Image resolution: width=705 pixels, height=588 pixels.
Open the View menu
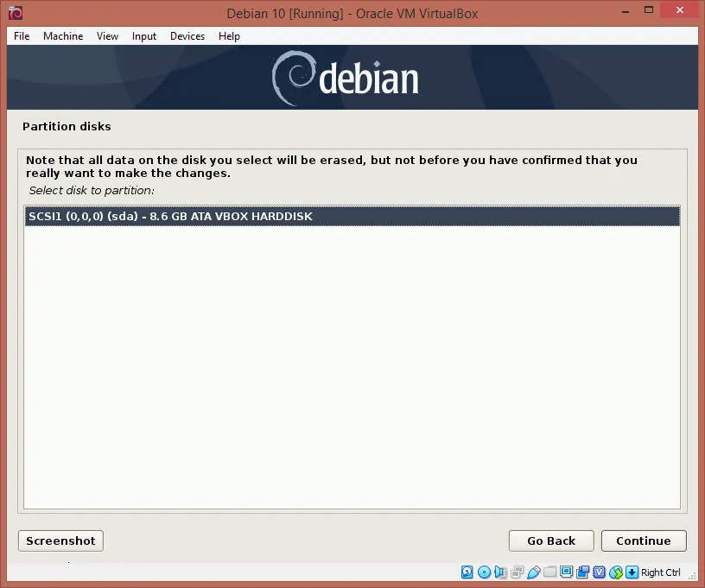(107, 36)
